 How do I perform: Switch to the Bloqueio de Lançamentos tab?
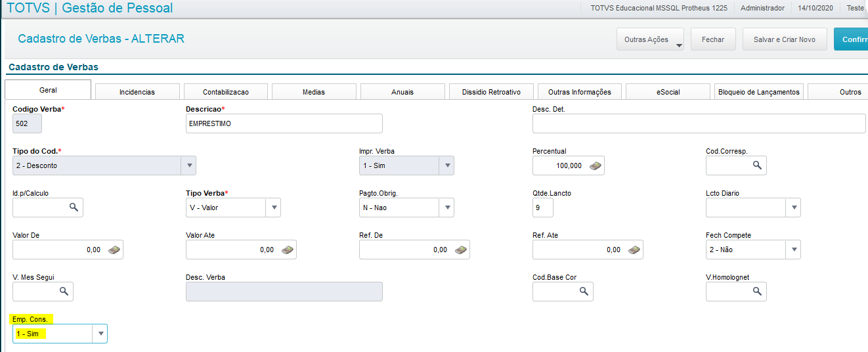759,92
